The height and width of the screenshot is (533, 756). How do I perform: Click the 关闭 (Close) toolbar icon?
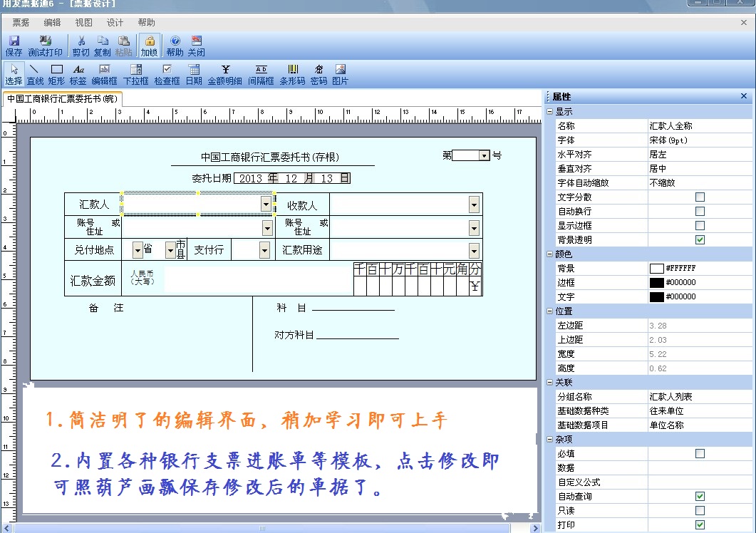(x=196, y=46)
